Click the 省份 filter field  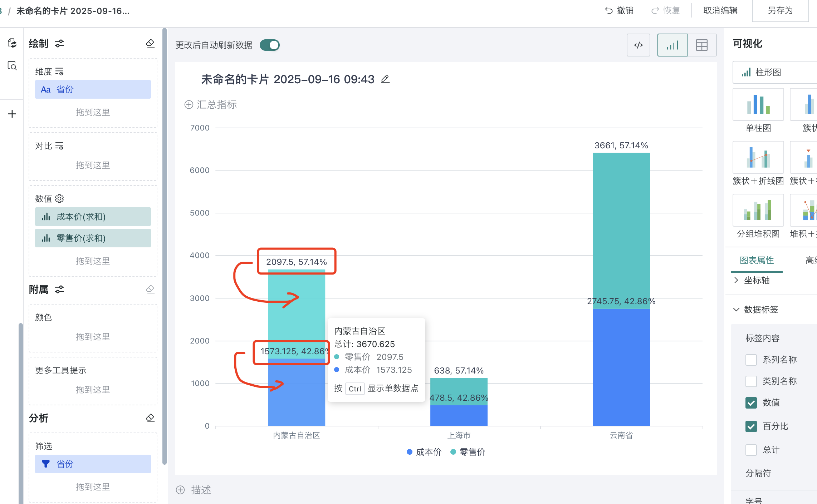click(93, 464)
